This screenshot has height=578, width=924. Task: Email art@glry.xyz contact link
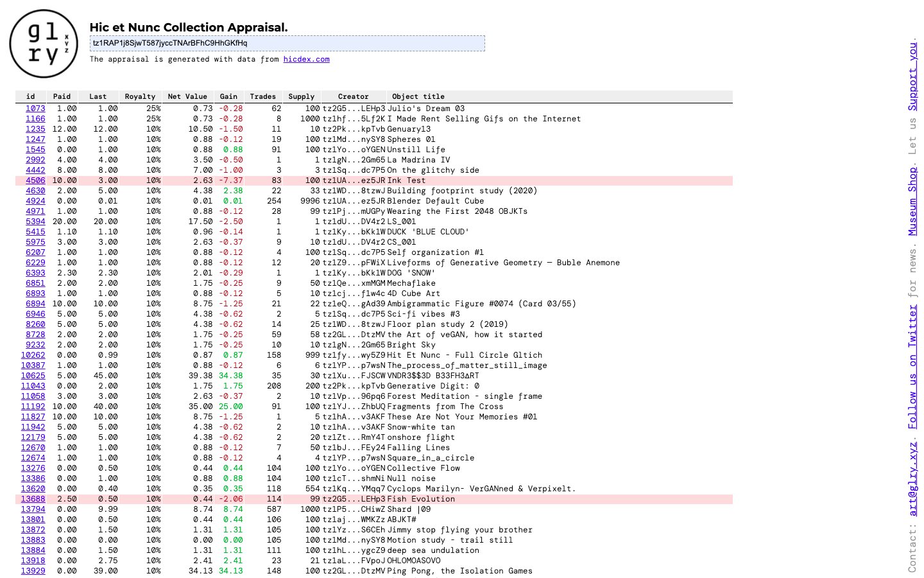tap(912, 479)
